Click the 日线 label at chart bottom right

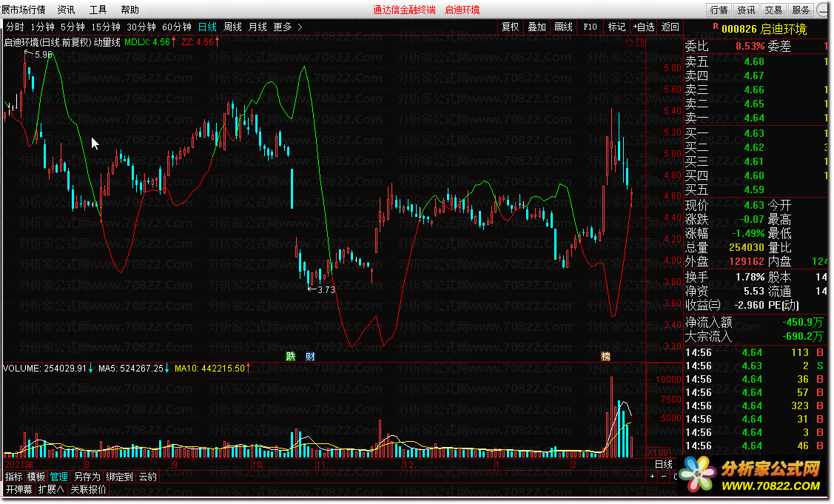point(663,464)
